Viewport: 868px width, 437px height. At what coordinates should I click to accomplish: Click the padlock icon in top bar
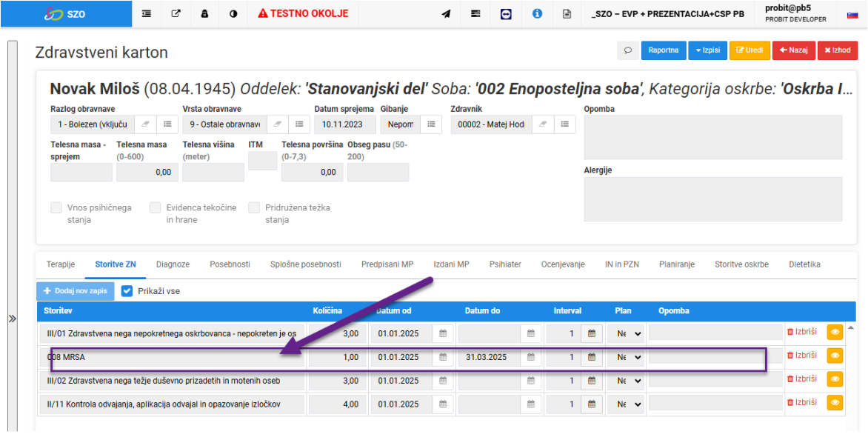(x=204, y=14)
